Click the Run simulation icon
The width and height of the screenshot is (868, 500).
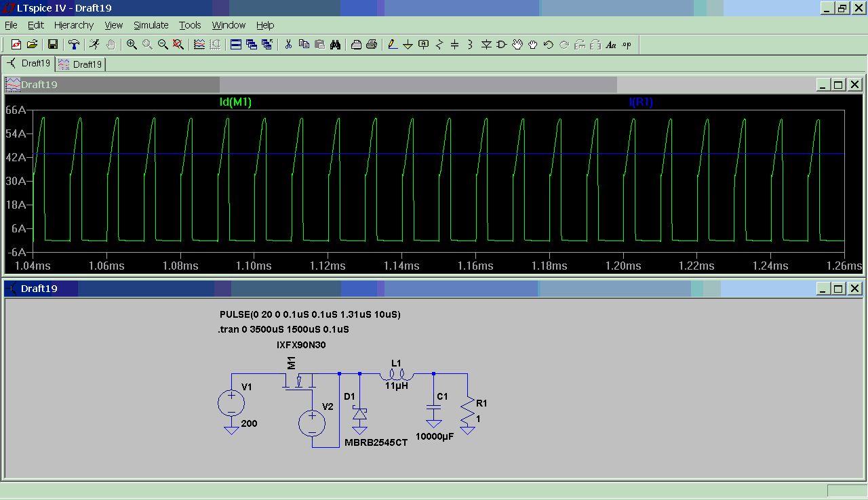point(95,45)
